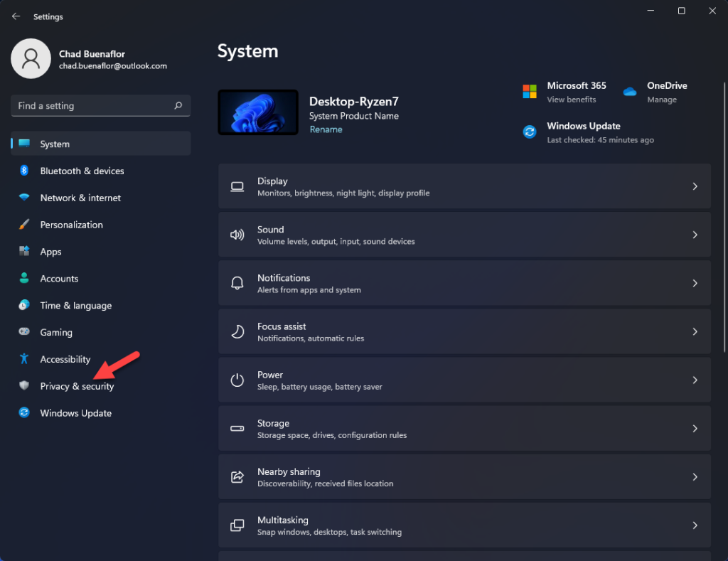
Task: Click the Notifications bell icon
Action: tap(237, 283)
